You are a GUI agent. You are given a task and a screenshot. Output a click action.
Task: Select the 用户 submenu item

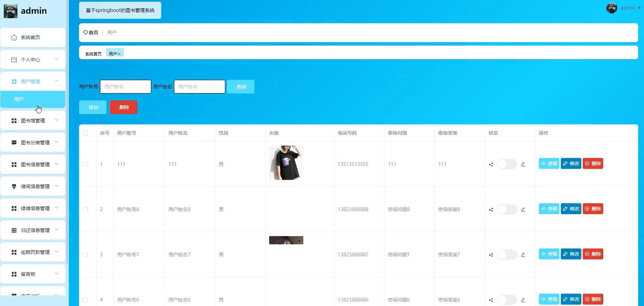coord(33,99)
